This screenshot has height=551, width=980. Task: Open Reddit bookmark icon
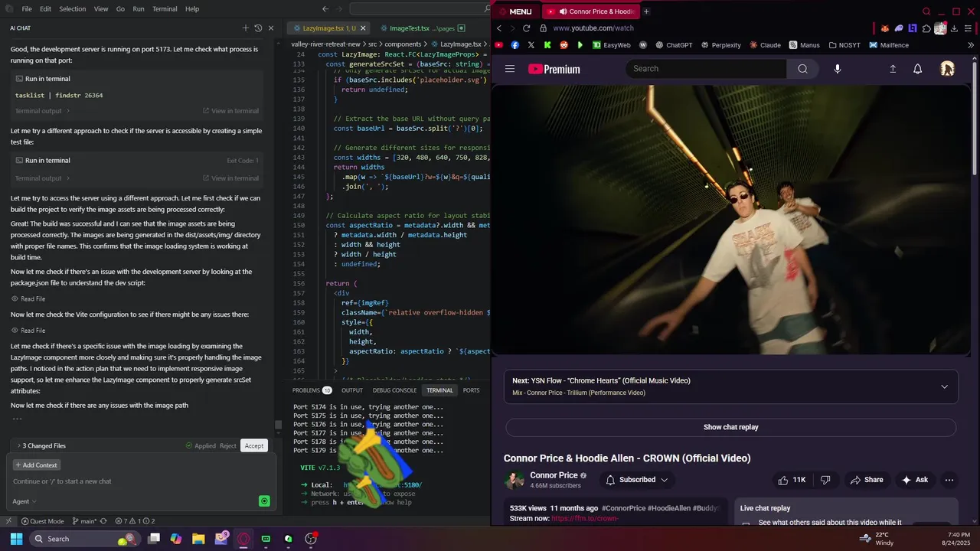pos(563,45)
